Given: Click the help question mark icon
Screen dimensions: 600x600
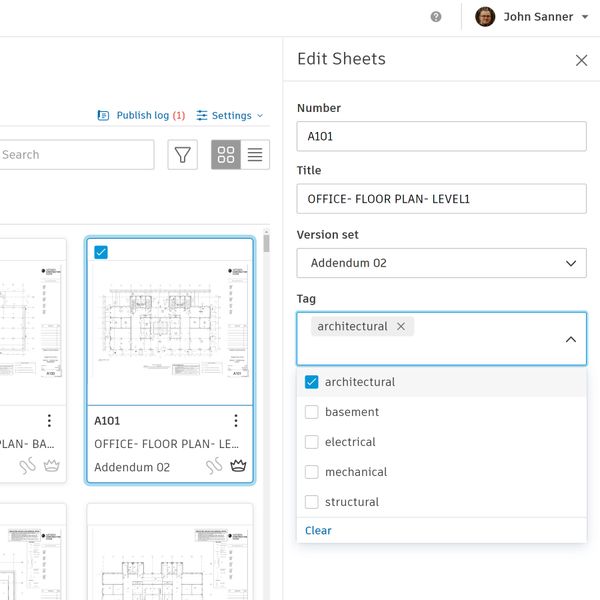Looking at the screenshot, I should [x=436, y=17].
